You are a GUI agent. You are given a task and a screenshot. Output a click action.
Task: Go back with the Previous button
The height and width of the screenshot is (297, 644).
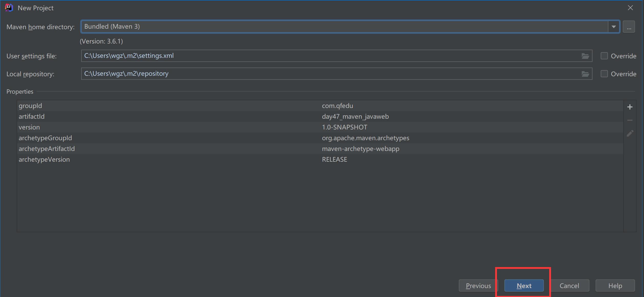coord(478,285)
